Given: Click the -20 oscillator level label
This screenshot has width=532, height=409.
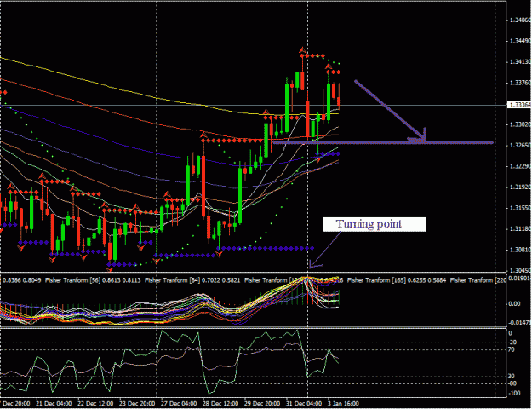Looking at the screenshot, I should [x=512, y=343].
